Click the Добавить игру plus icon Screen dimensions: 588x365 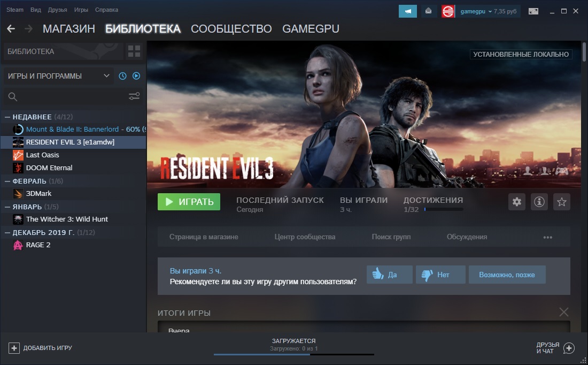tap(14, 348)
